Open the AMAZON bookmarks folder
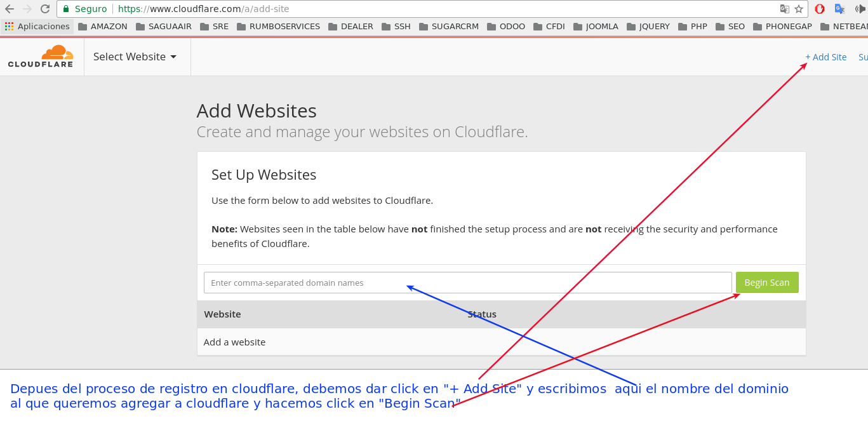Viewport: 868px width, 435px height. click(103, 27)
